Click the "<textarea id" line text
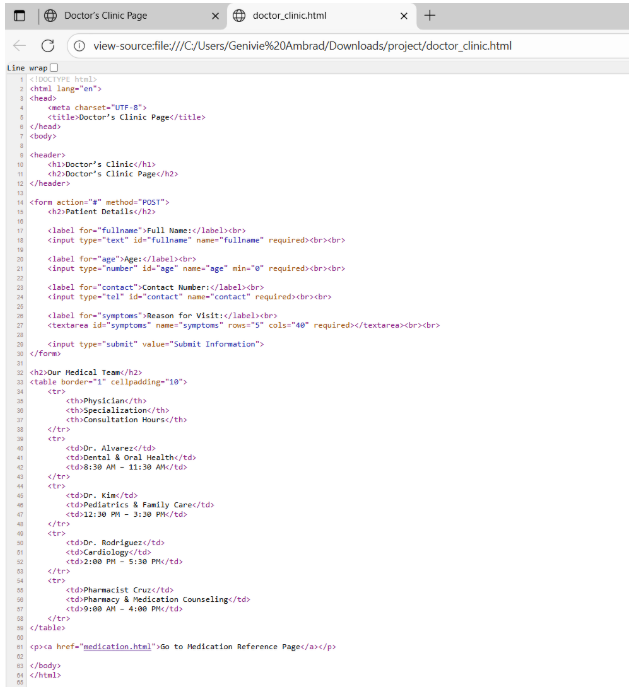This screenshot has width=640, height=694. (244, 325)
